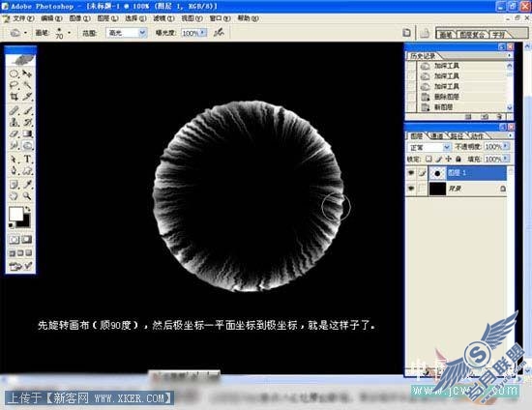Choose the Crop tool
The width and height of the screenshot is (532, 410).
(14, 97)
